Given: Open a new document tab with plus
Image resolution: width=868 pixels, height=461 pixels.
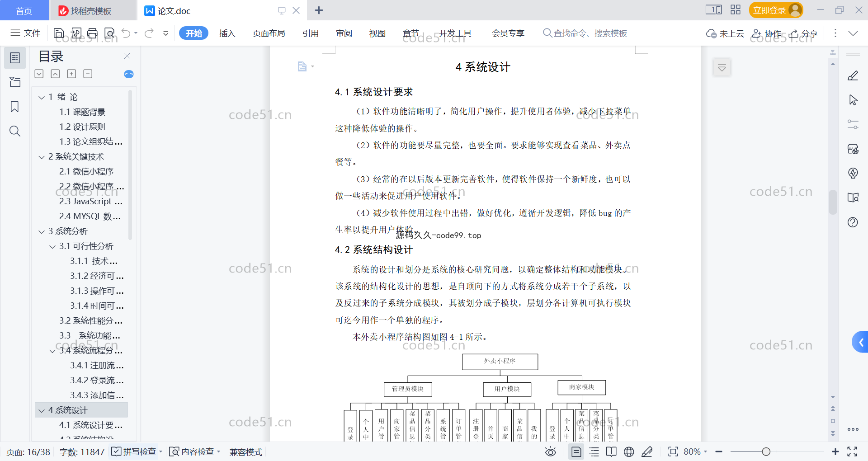Looking at the screenshot, I should click(319, 10).
